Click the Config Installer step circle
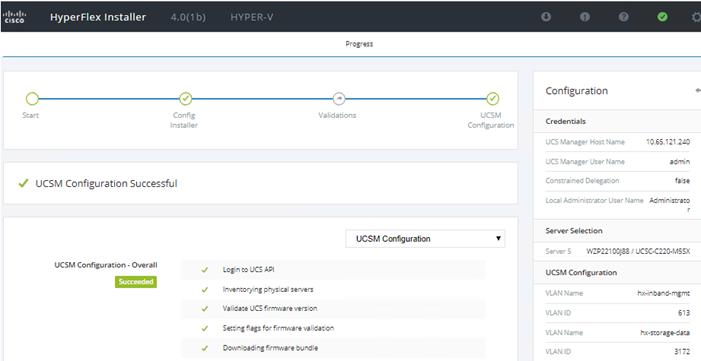Viewport: 701px width, 361px height. pos(185,98)
